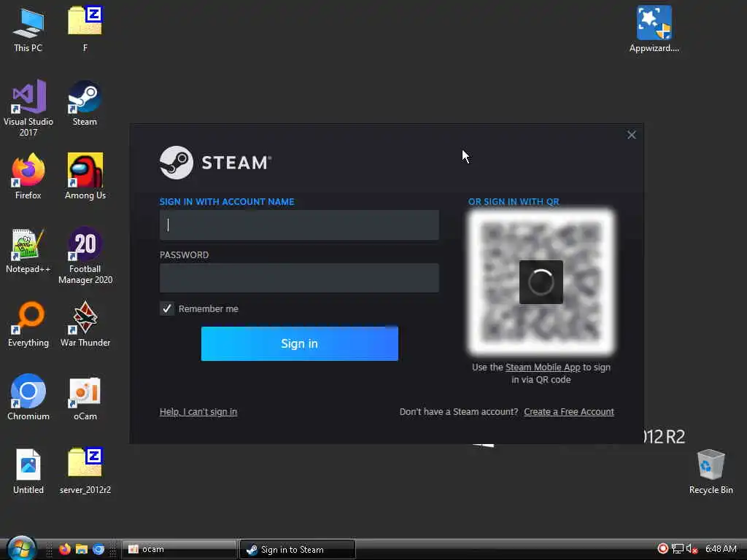This screenshot has height=560, width=747.
Task: Open the network tray icon
Action: coord(678,548)
